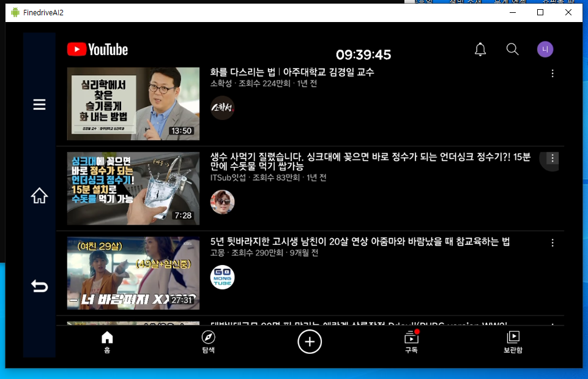Screen dimensions: 588x379
Task: Switch to the 탐색 tab
Action: 208,342
